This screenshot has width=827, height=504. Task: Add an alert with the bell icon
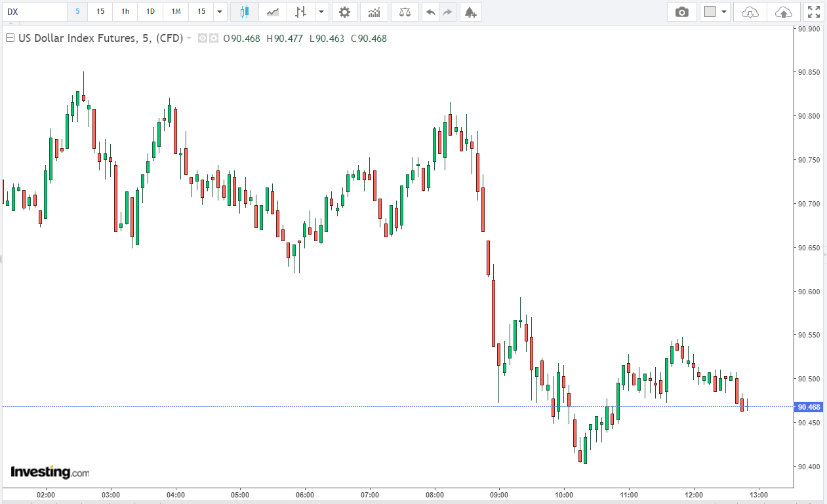pos(470,12)
